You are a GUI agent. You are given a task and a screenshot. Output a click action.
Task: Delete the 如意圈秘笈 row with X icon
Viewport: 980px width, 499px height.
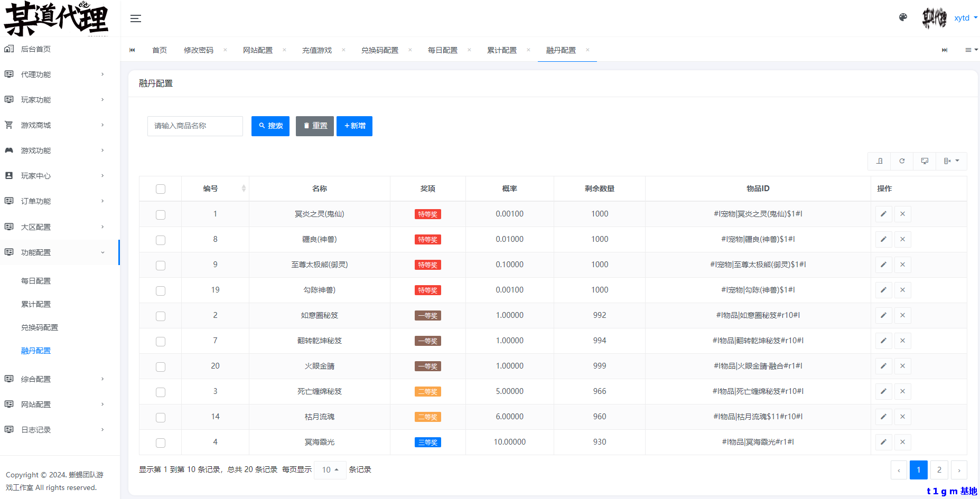(902, 315)
